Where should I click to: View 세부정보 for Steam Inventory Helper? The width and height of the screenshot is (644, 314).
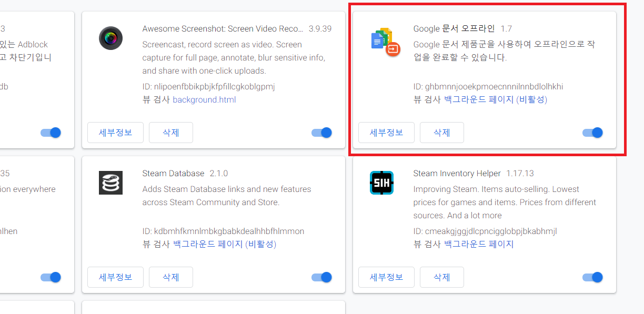tap(386, 277)
